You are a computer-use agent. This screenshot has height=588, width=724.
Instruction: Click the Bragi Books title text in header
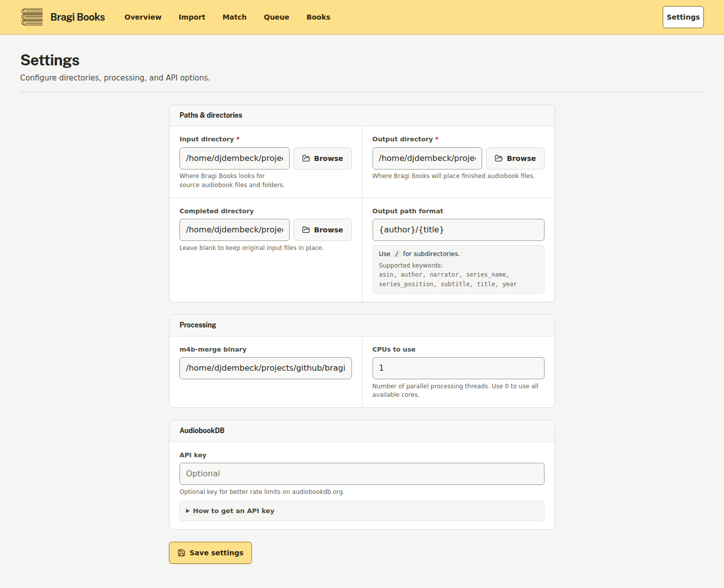coord(77,17)
